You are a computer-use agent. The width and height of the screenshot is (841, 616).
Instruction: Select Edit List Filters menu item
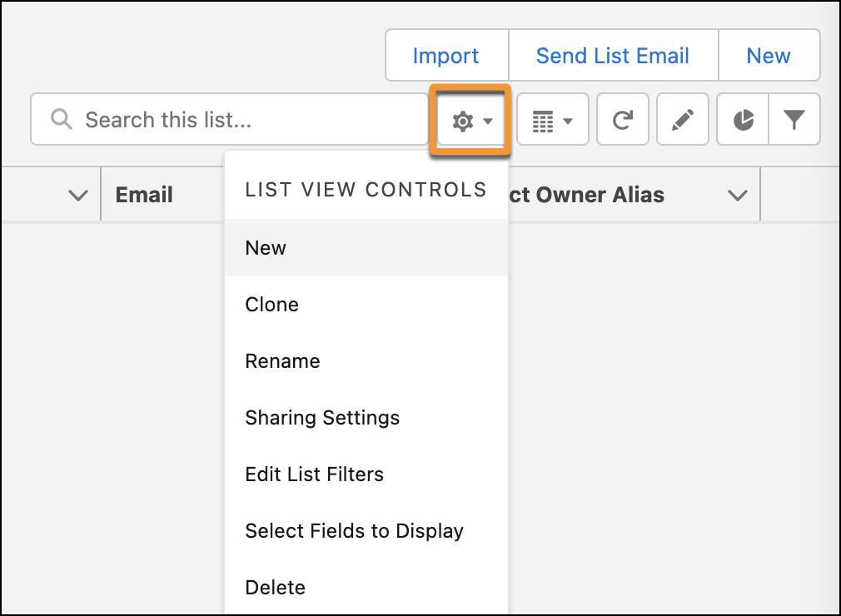[x=366, y=474]
